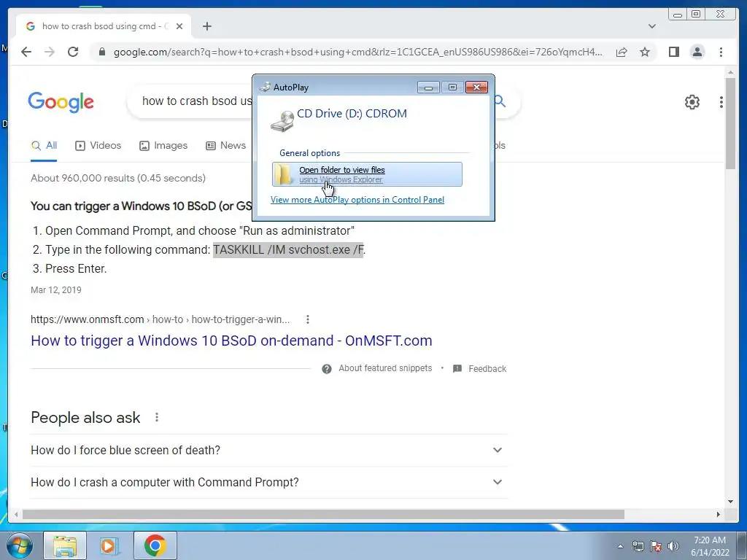Switch to the News tab
Viewport: 747px width, 560px height.
pyautogui.click(x=225, y=146)
